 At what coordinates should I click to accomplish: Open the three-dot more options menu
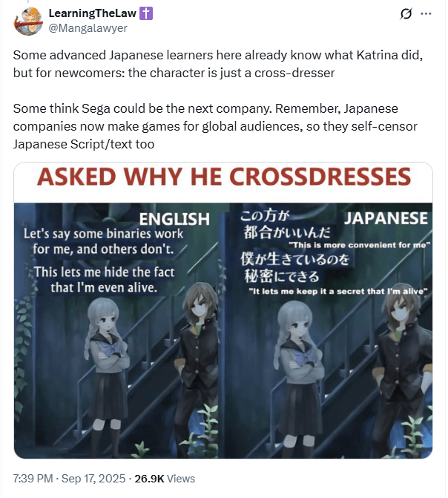click(426, 13)
